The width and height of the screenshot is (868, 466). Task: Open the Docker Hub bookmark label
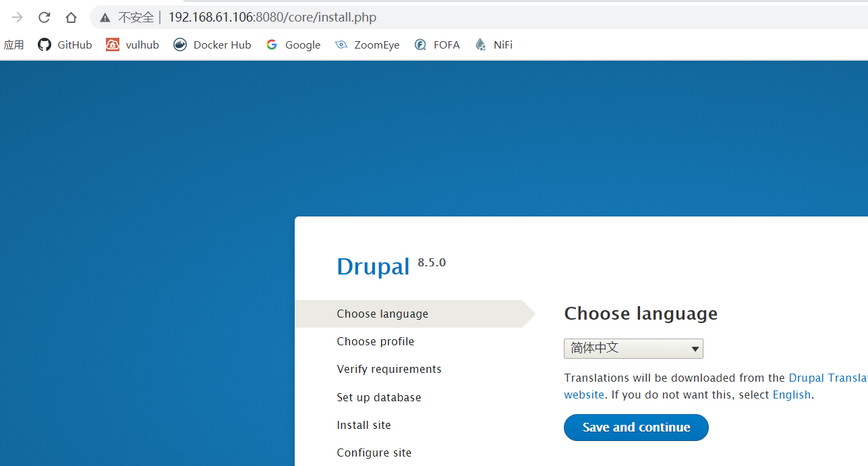pyautogui.click(x=222, y=45)
